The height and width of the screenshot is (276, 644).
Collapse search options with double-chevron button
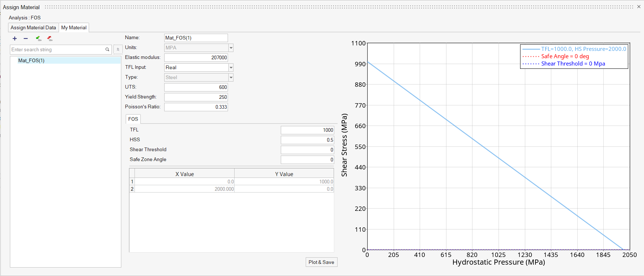[x=118, y=50]
